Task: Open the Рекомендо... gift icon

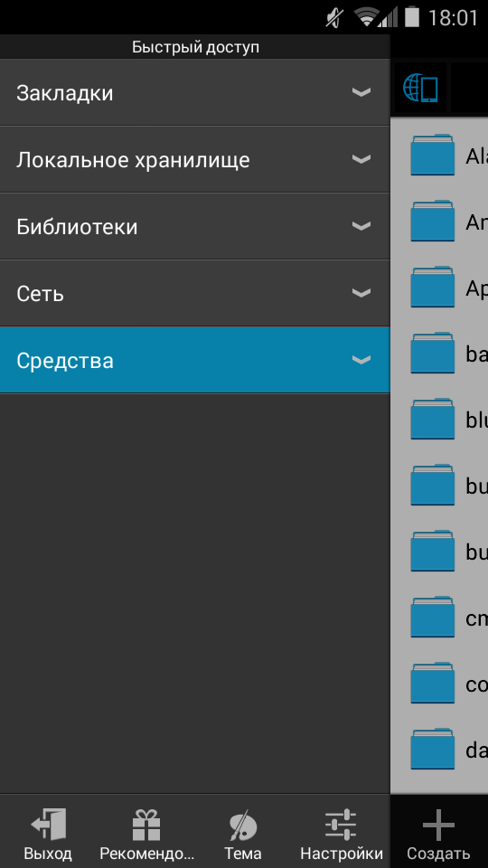Action: coord(146,825)
